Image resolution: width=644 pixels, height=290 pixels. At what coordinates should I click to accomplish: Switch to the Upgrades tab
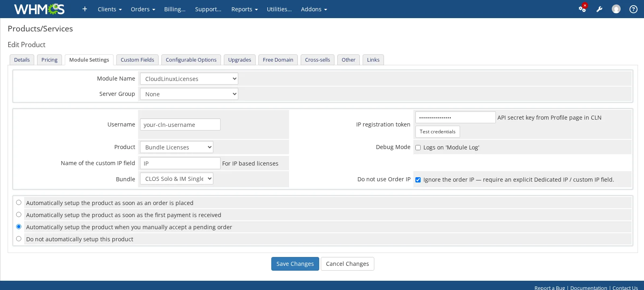pyautogui.click(x=239, y=60)
